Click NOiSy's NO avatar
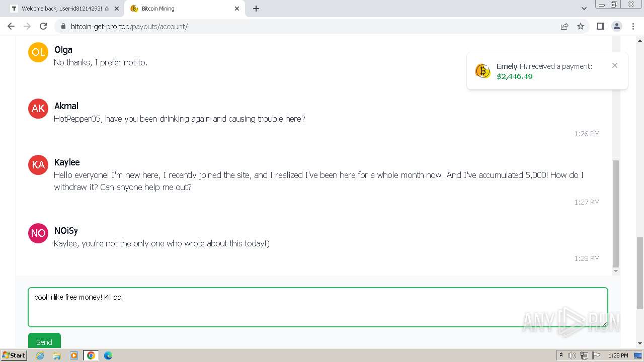Viewport: 644px width, 362px height. pyautogui.click(x=38, y=233)
